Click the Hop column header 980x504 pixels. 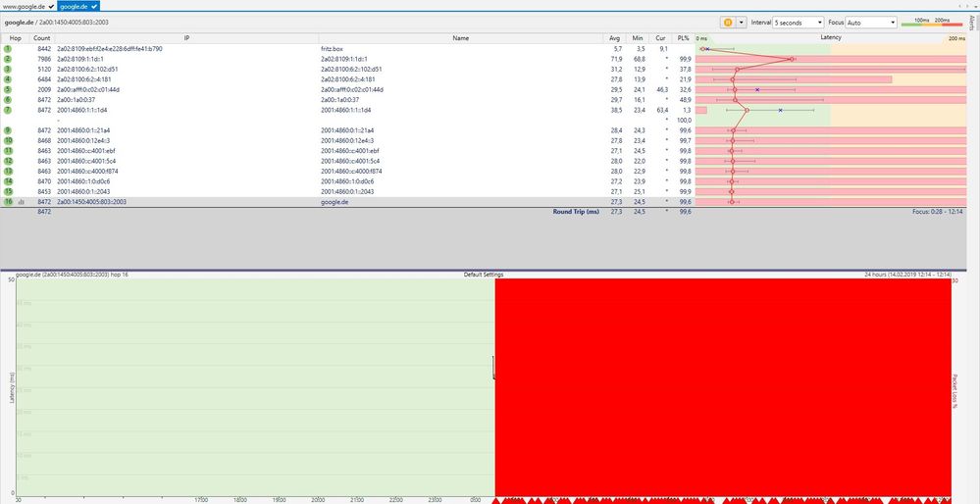coord(15,38)
